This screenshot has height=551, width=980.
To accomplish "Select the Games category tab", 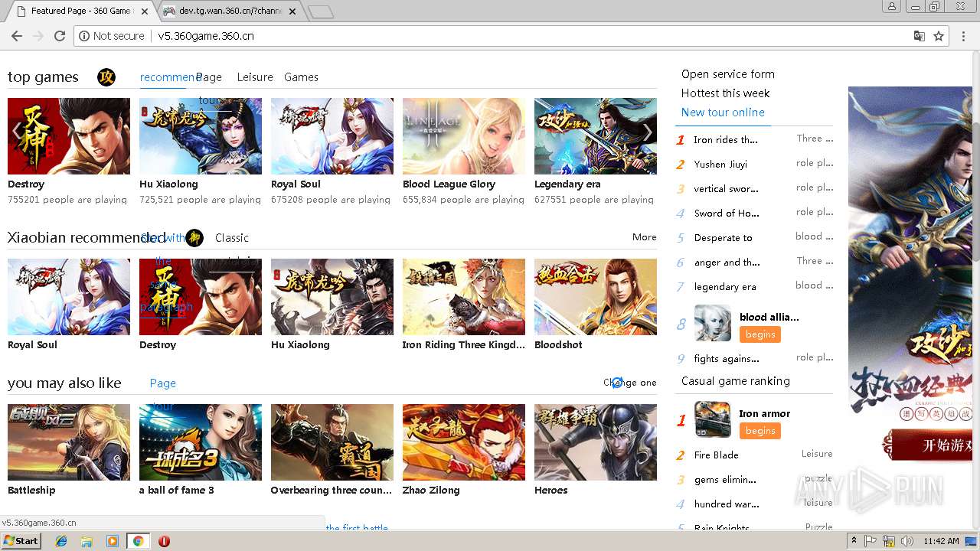I will click(x=301, y=77).
